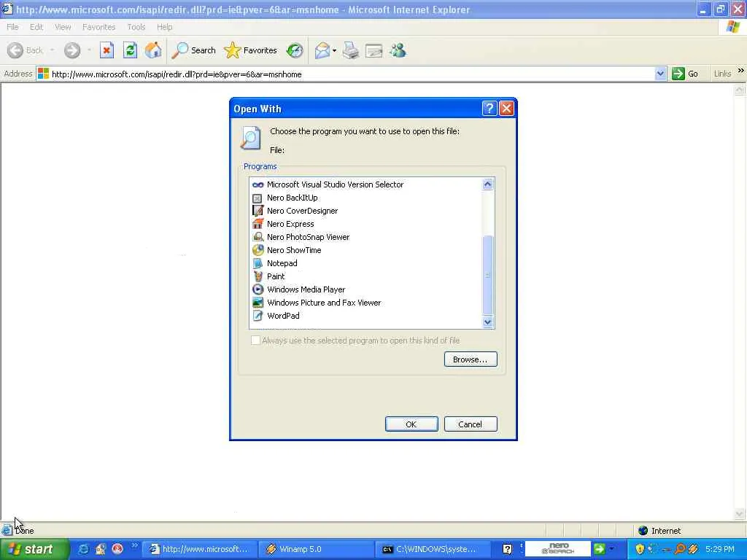
Task: Click the Go button beside address bar
Action: (685, 74)
